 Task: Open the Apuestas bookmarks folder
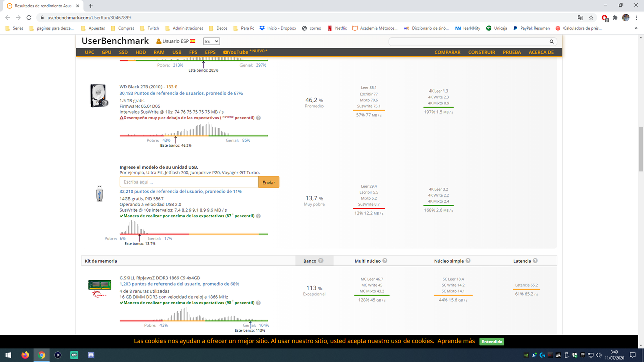[93, 28]
